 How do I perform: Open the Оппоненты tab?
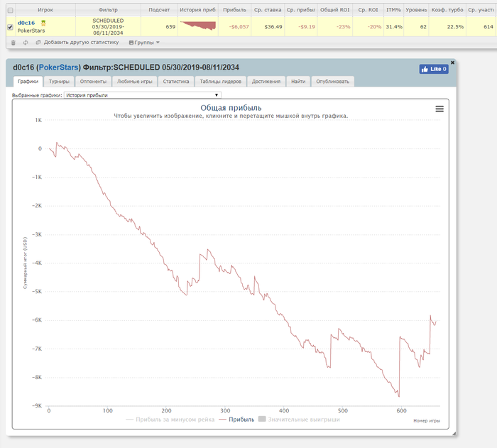pos(93,82)
